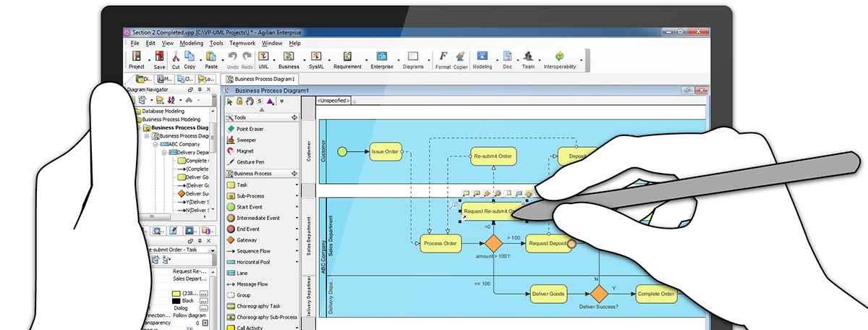This screenshot has width=868, height=330.
Task: Open the Tools menu
Action: click(x=216, y=43)
